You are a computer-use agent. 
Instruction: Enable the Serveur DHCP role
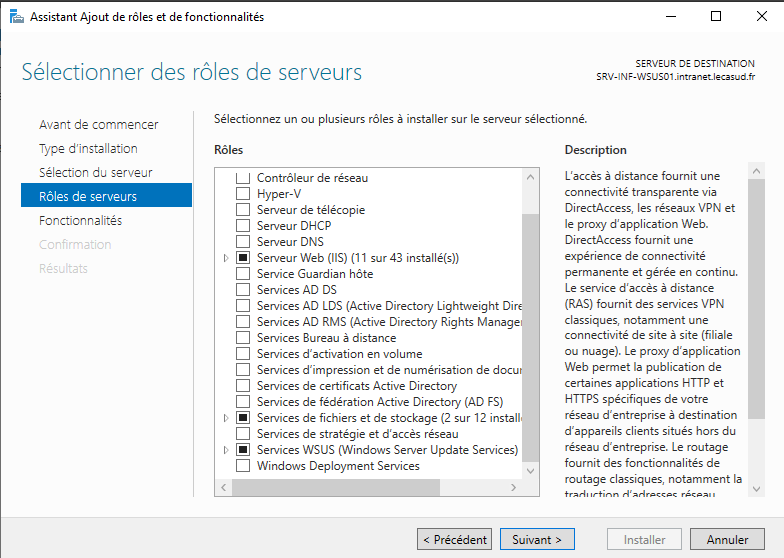pyautogui.click(x=242, y=226)
